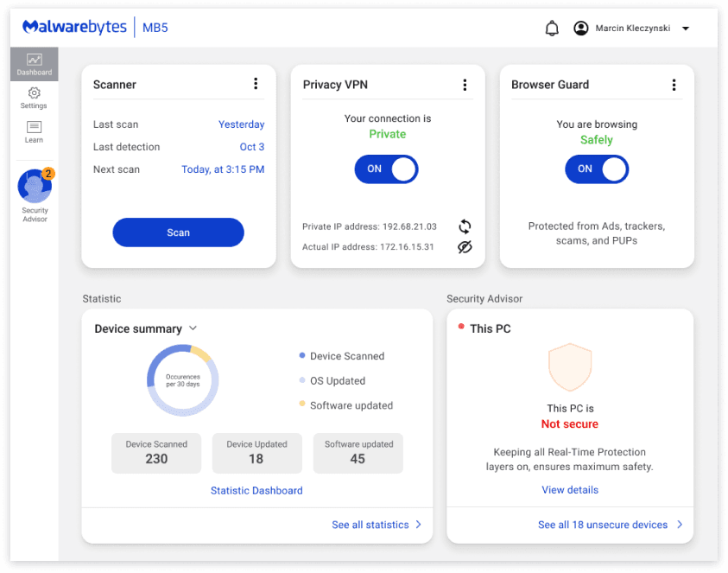The width and height of the screenshot is (728, 573).
Task: Expand the Device summary chevron
Action: click(x=193, y=328)
